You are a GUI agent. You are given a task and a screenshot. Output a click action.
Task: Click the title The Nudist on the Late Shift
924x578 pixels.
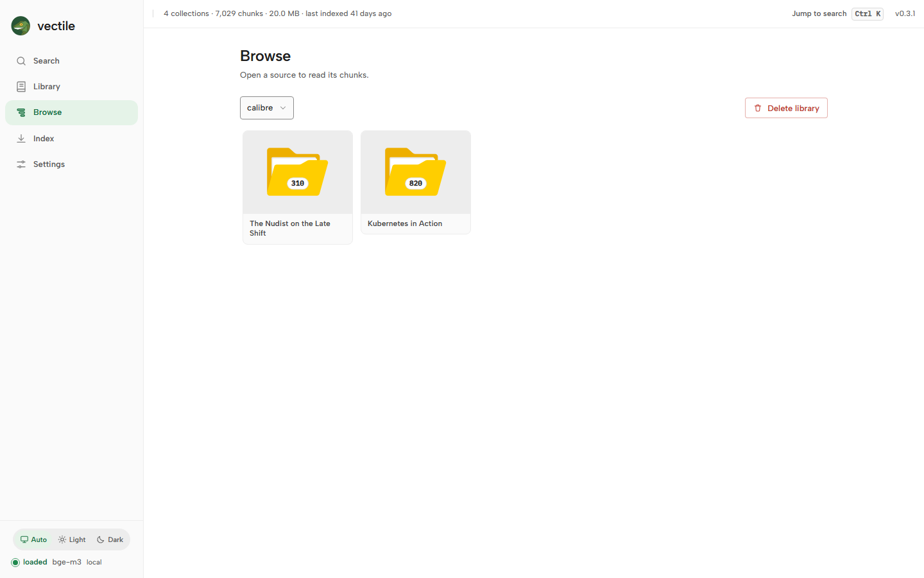click(290, 229)
